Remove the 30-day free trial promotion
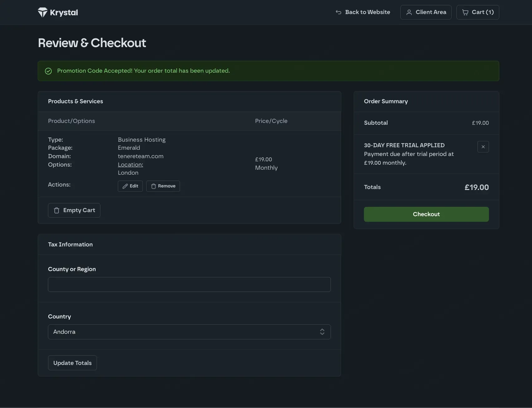532x408 pixels. [x=483, y=147]
